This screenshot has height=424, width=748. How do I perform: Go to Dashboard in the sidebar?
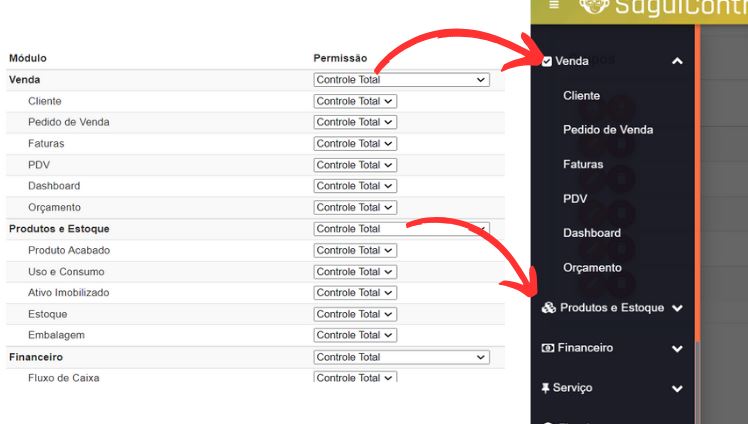tap(591, 233)
